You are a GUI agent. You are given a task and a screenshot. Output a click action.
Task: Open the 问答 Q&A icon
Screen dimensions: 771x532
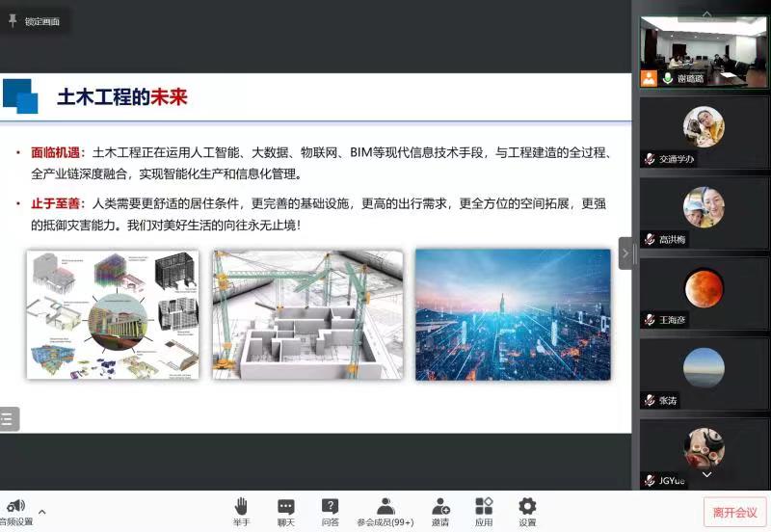pos(330,507)
